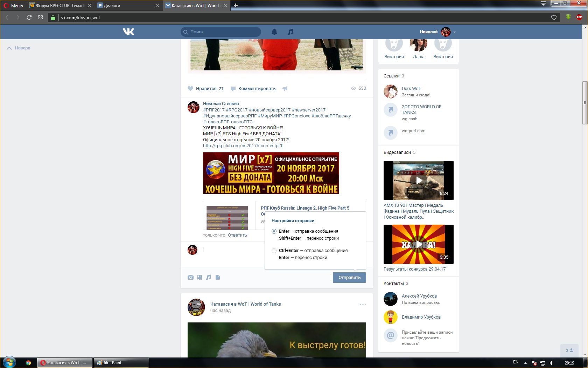Open the Speed Dial grid icon
The image size is (588, 368).
point(41,18)
